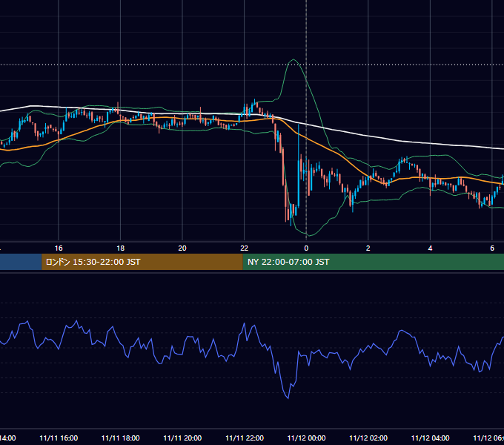The image size is (504, 445).
Task: Click the NY 22:00-07:00 JST session bar
Action: (373, 262)
